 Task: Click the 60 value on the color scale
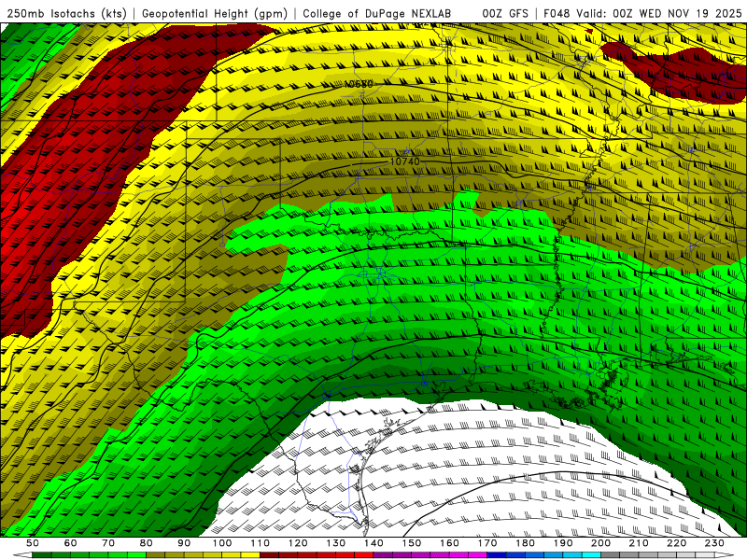[x=71, y=543]
